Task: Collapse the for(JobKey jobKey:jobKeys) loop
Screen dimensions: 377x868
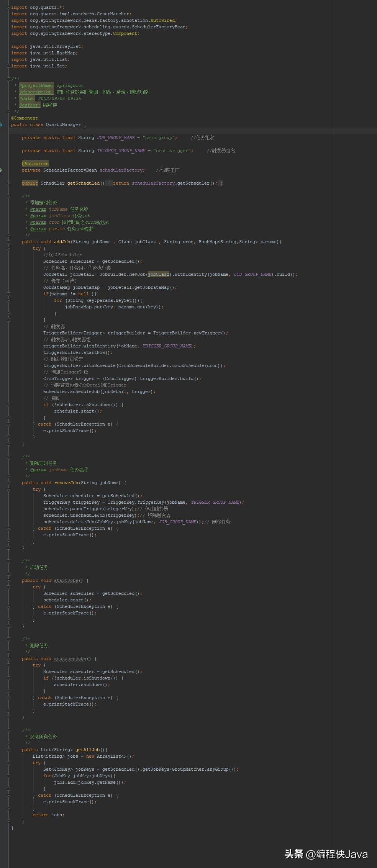Action: coord(8,776)
